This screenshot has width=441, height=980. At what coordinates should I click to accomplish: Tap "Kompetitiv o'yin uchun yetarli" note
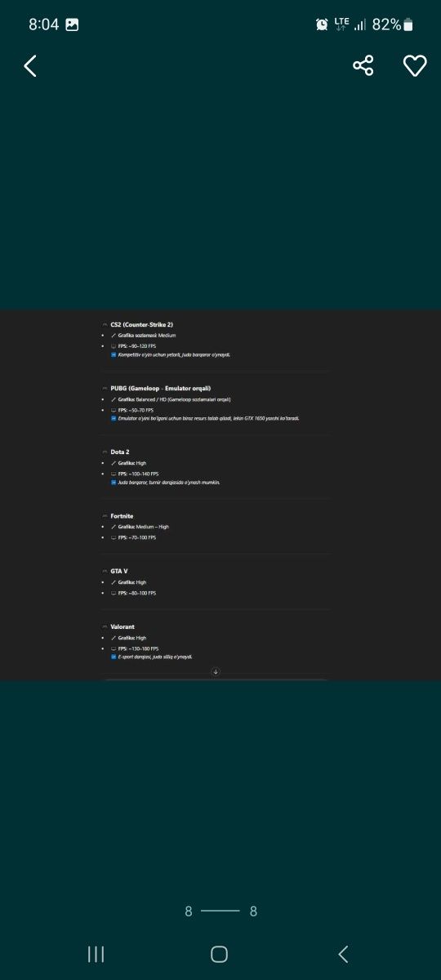pos(174,355)
